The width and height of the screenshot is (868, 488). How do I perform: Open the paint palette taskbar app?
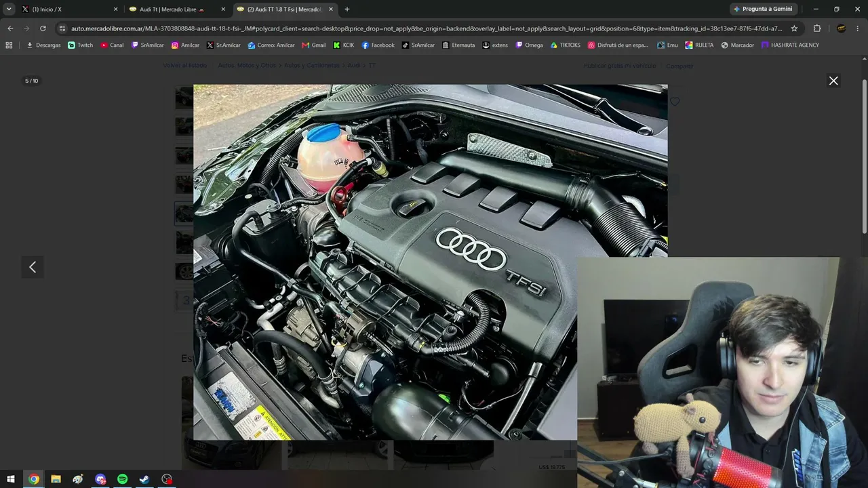(x=78, y=479)
